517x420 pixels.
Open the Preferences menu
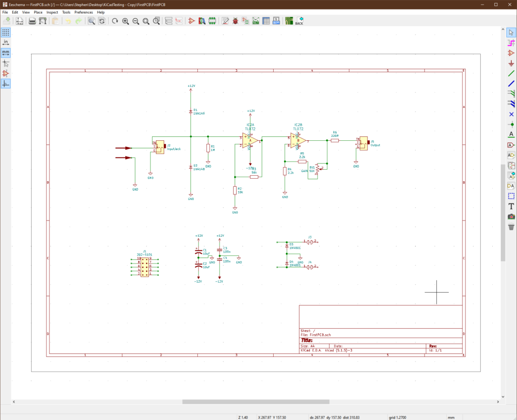click(83, 12)
